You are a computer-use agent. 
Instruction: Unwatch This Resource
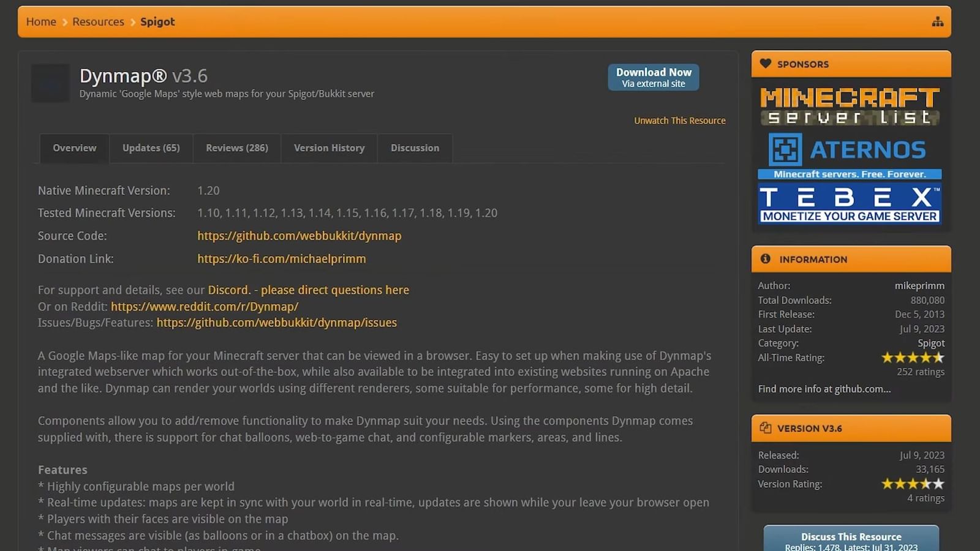click(679, 120)
